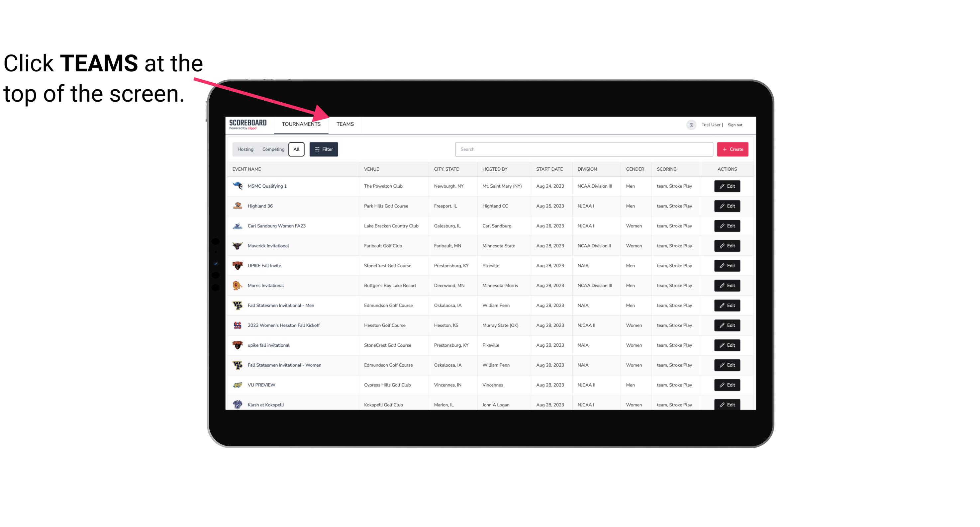This screenshot has width=980, height=527.
Task: Click the Edit icon for Klash at Kokopelli
Action: click(727, 404)
